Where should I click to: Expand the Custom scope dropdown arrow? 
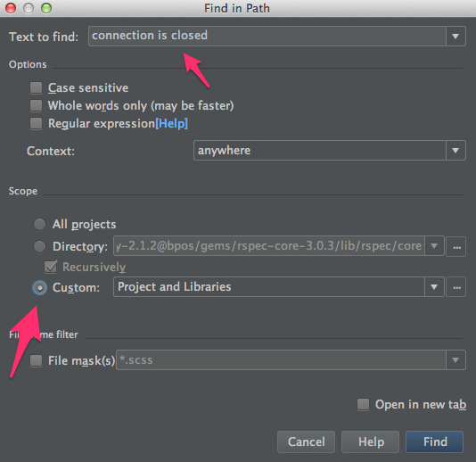coord(434,287)
